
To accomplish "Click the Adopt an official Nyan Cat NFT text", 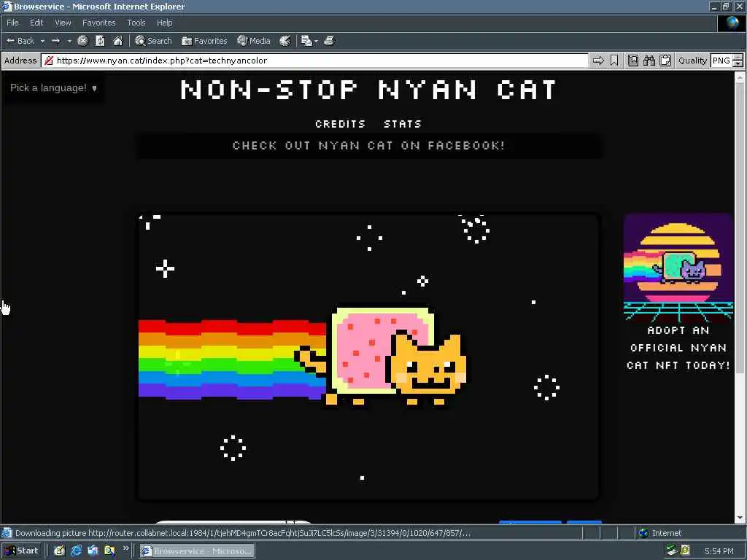I will click(678, 348).
